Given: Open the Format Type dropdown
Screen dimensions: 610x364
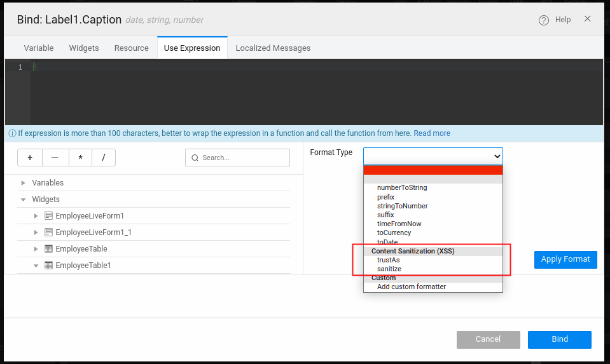Looking at the screenshot, I should pos(433,156).
